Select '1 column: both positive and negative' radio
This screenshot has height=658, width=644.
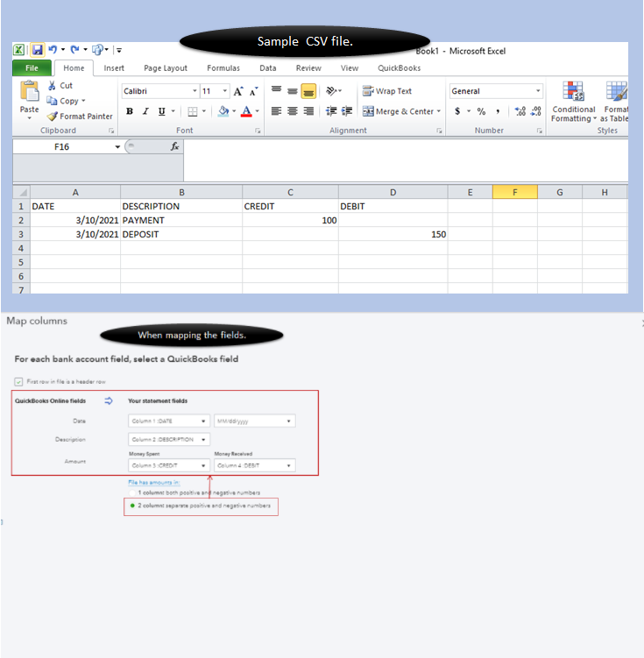click(132, 492)
